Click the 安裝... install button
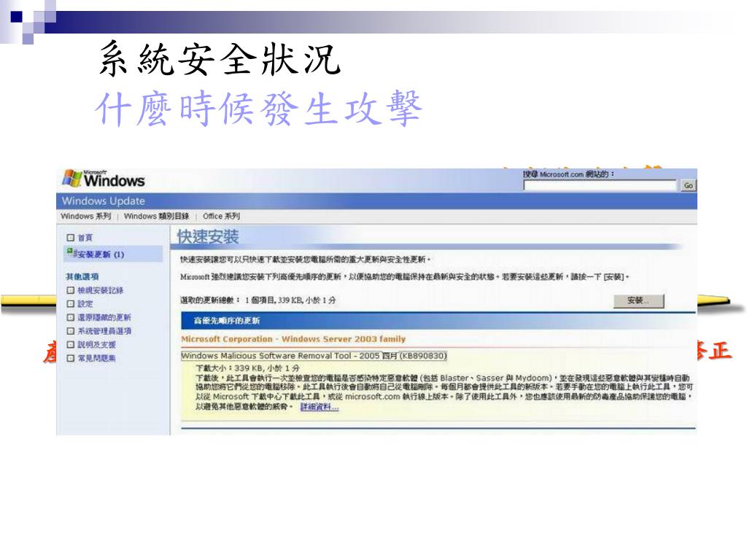 click(x=638, y=300)
